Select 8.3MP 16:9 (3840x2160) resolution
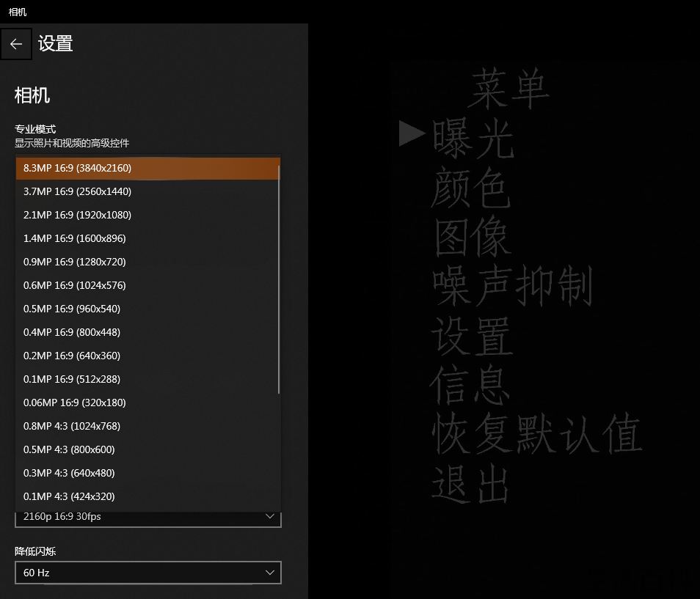Image resolution: width=700 pixels, height=599 pixels. (147, 168)
